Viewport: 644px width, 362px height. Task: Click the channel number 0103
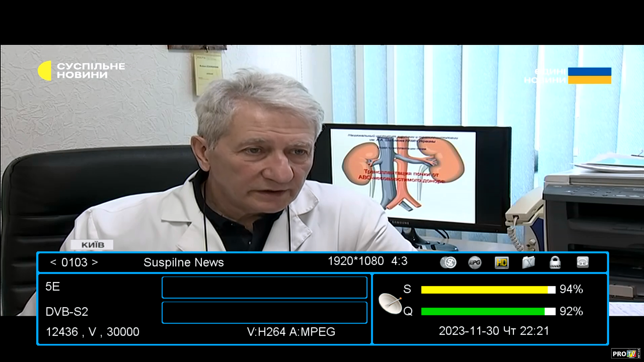click(x=74, y=262)
